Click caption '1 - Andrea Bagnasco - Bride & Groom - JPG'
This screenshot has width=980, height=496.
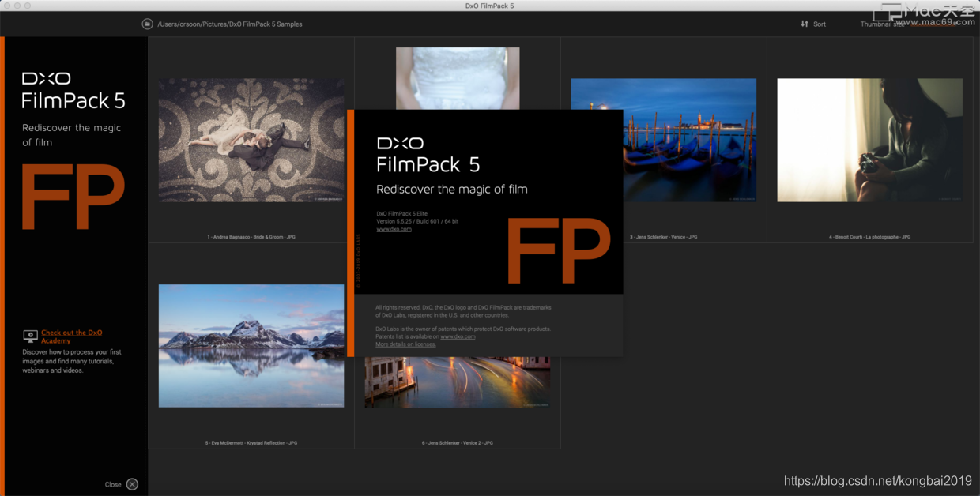pos(251,237)
